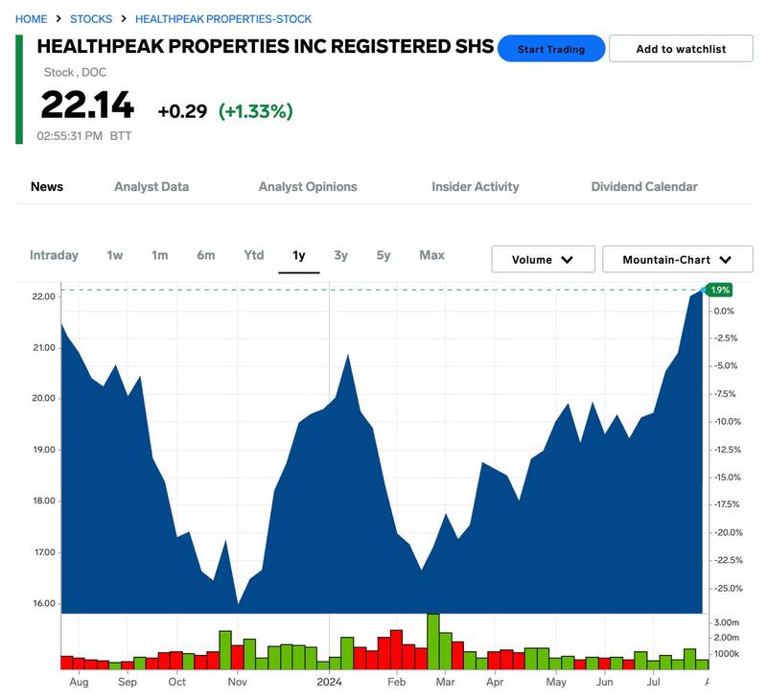View the Insider Activity tab
This screenshot has height=700, width=767.
click(x=475, y=187)
